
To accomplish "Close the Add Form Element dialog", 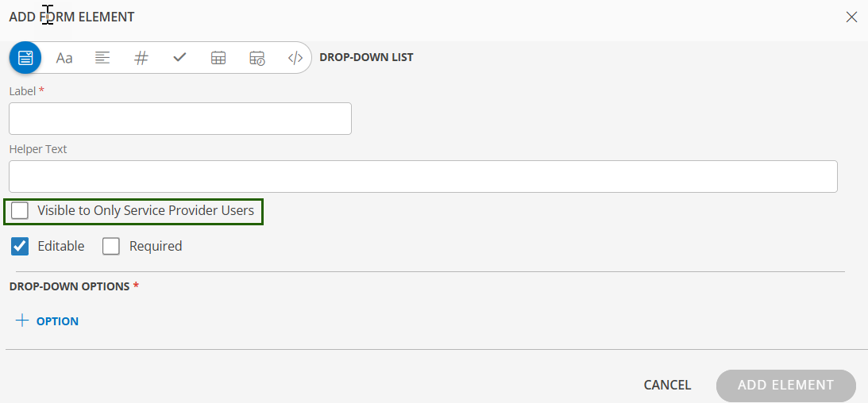I will click(x=851, y=17).
